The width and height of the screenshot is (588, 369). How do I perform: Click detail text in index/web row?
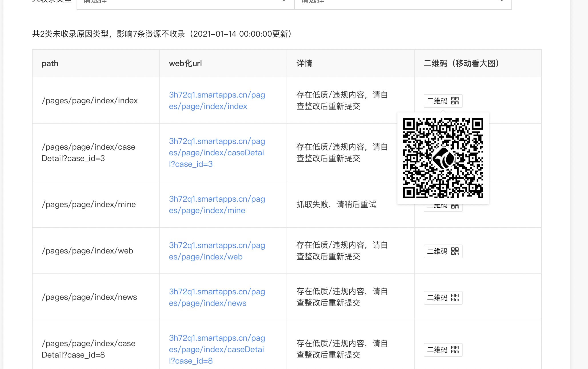[342, 251]
